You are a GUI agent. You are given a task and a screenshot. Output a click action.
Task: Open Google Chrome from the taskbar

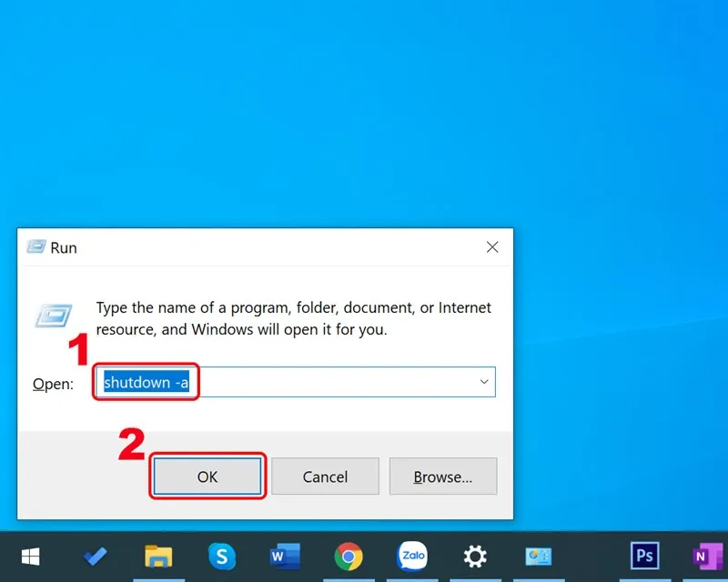pos(349,557)
